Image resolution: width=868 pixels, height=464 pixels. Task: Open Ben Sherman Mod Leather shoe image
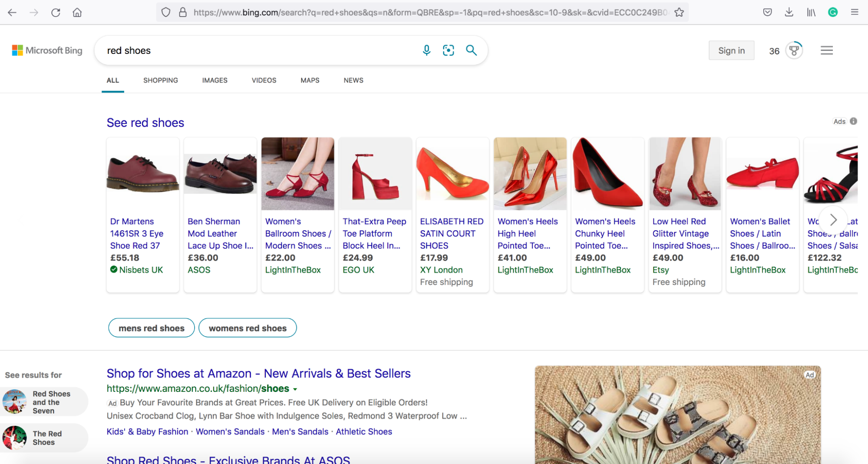(x=220, y=174)
